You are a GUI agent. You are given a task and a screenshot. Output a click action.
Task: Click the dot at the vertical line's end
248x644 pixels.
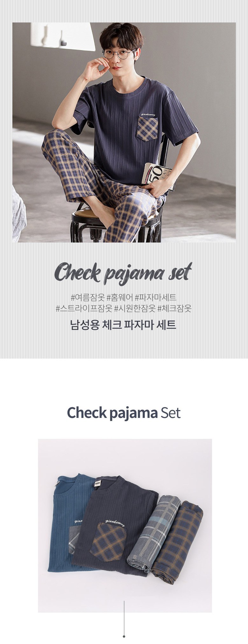coord(124,636)
